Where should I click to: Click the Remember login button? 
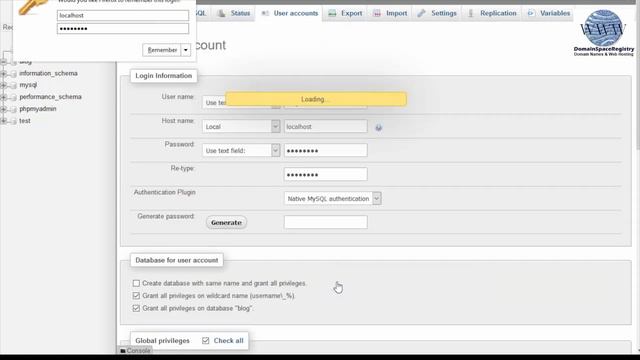[x=162, y=50]
